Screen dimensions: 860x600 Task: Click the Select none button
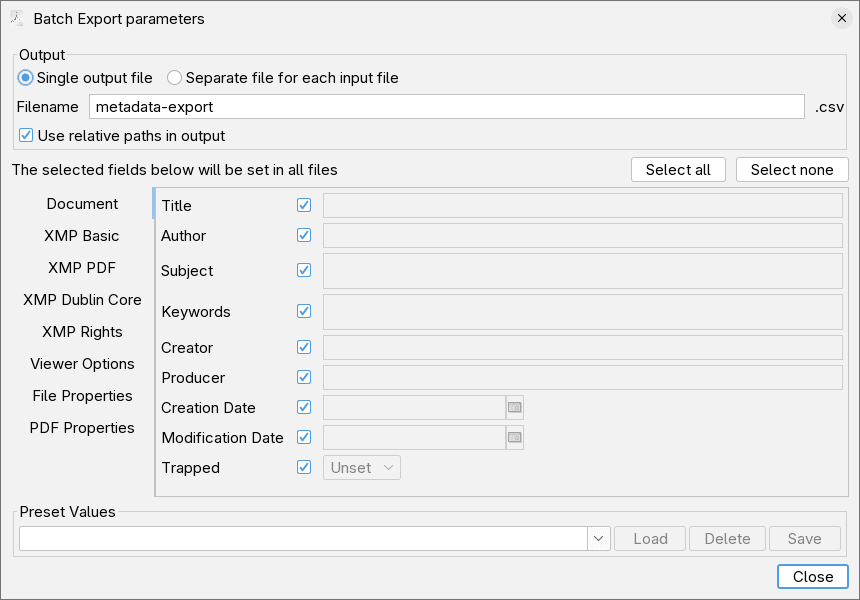click(792, 169)
